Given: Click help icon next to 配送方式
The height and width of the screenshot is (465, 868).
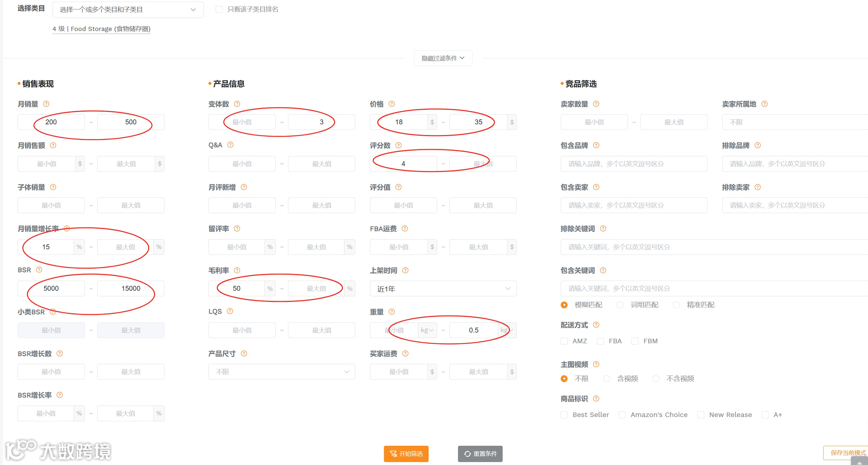Looking at the screenshot, I should [596, 325].
